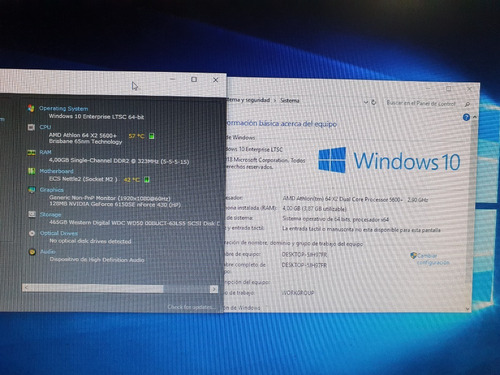Click the 42 °C motherboard temperature value
This screenshot has width=500, height=375.
(131, 180)
